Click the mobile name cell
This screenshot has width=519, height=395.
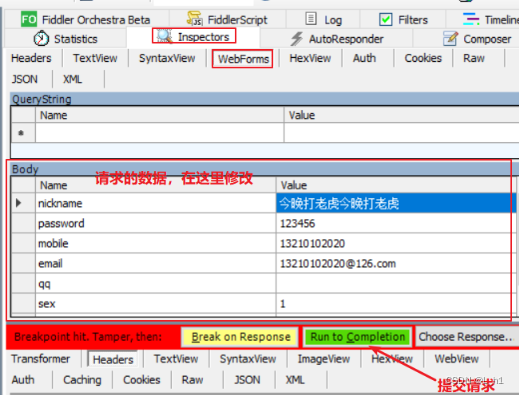click(156, 243)
